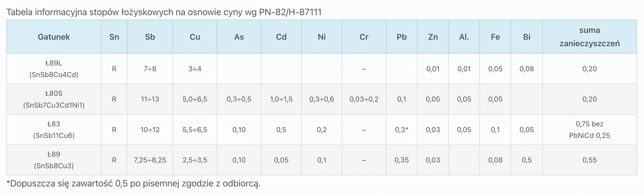
Task: Click the table title mentioning PN-82/H-87111
Action: pos(164,12)
